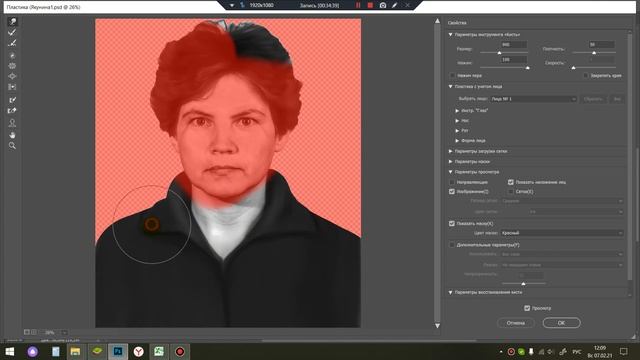Take a snapshot with recorder camera icon
640x360 pixels.
(x=382, y=5)
